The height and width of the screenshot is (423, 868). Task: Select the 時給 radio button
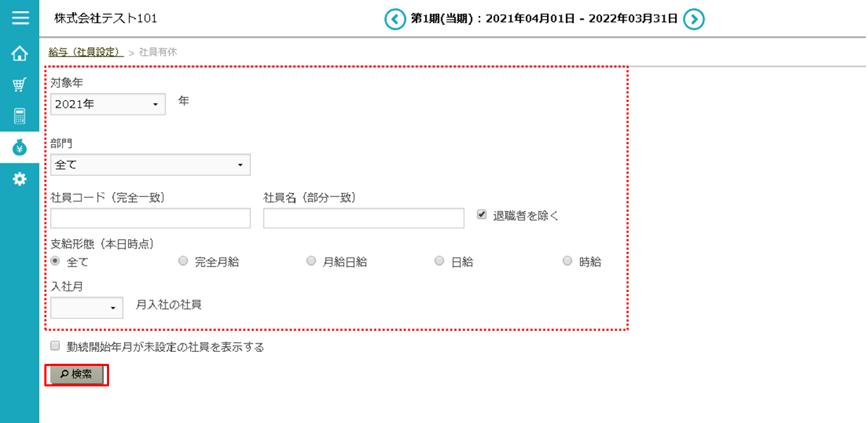(567, 261)
